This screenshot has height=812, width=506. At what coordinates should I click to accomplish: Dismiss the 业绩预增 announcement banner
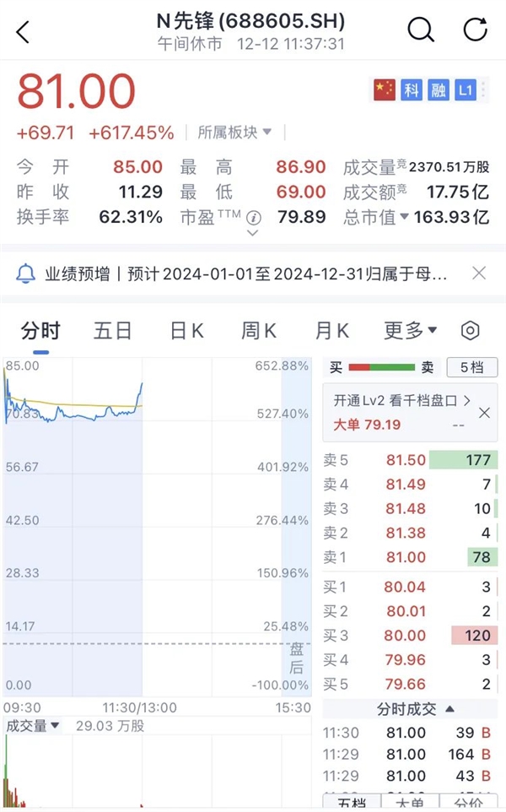pos(479,273)
